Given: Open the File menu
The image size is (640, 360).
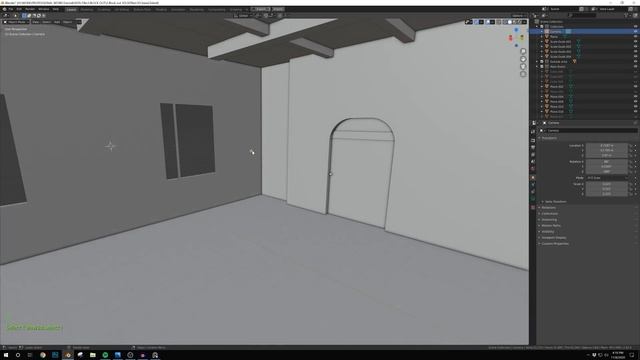Looking at the screenshot, I should (11, 9).
